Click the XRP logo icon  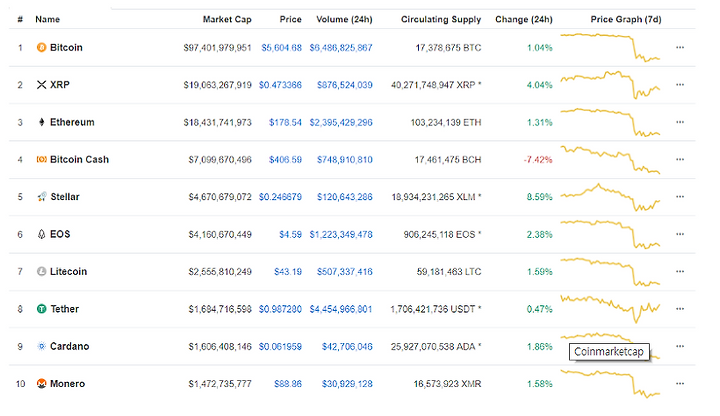point(41,85)
